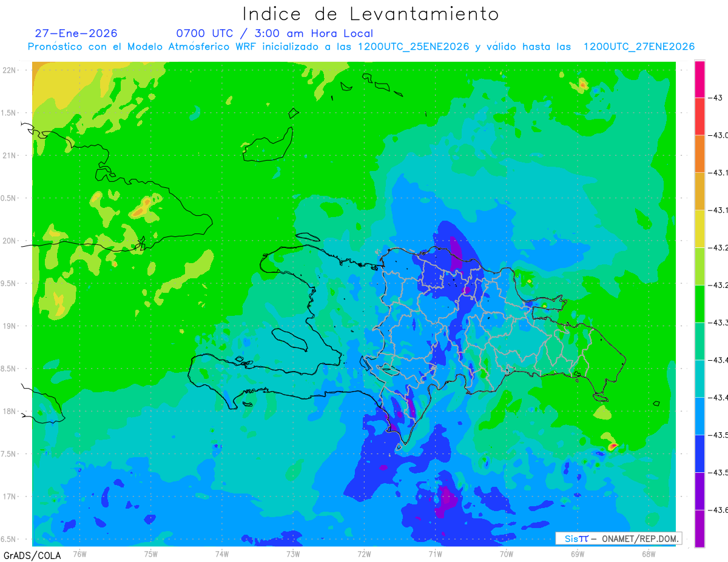Click the "ONAMET/REP.DOM." logo box

tap(619, 538)
